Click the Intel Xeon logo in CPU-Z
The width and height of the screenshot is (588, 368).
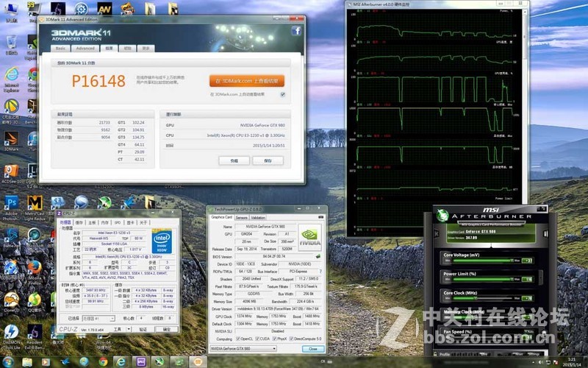tap(162, 241)
